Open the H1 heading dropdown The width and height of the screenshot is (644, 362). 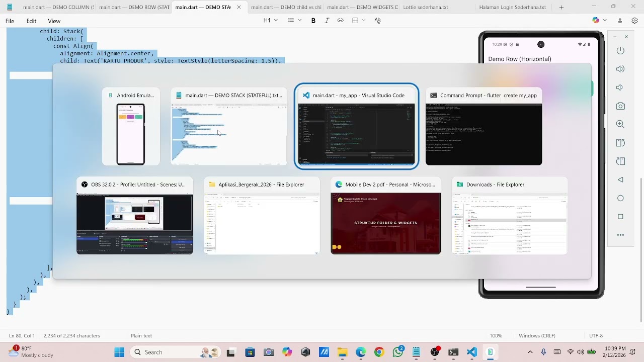[271, 21]
